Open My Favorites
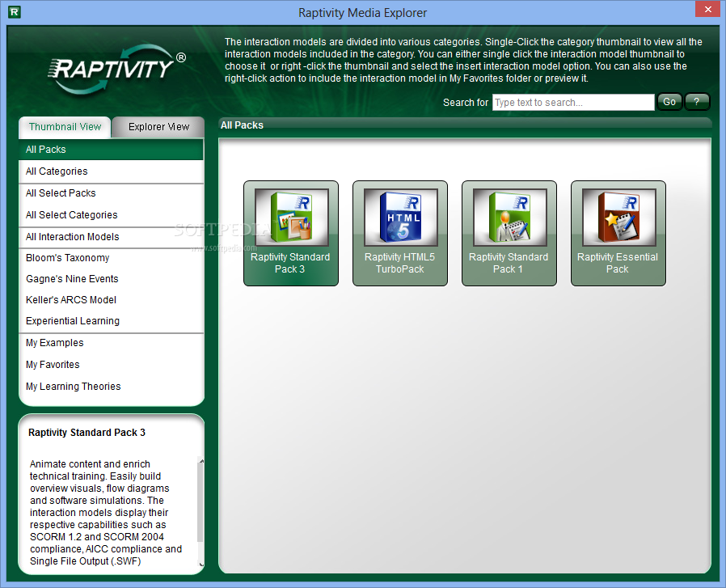Image resolution: width=726 pixels, height=588 pixels. pyautogui.click(x=111, y=365)
